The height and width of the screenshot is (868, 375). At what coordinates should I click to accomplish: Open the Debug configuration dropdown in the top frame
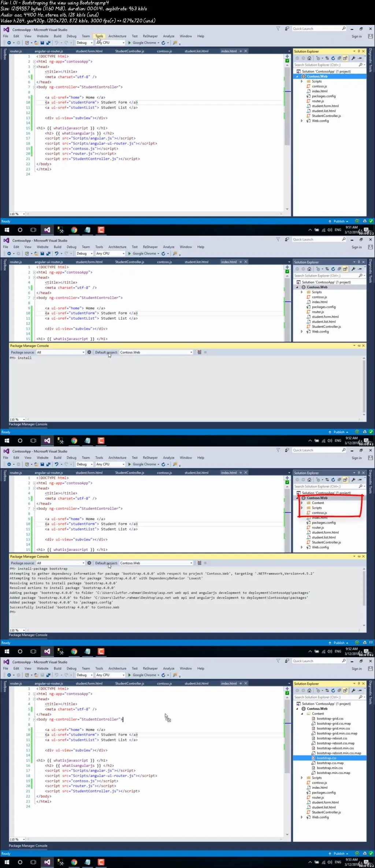85,43
